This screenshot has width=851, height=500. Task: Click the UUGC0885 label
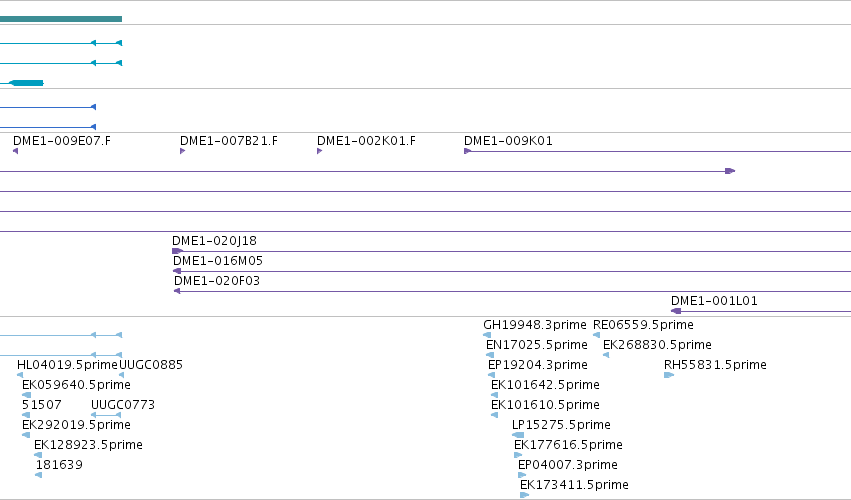click(151, 365)
